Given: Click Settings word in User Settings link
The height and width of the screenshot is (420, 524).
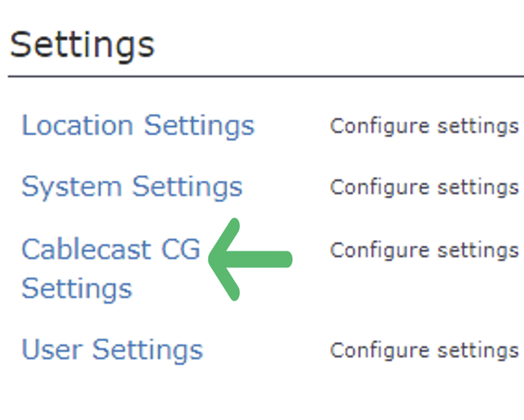Looking at the screenshot, I should coord(147,350).
